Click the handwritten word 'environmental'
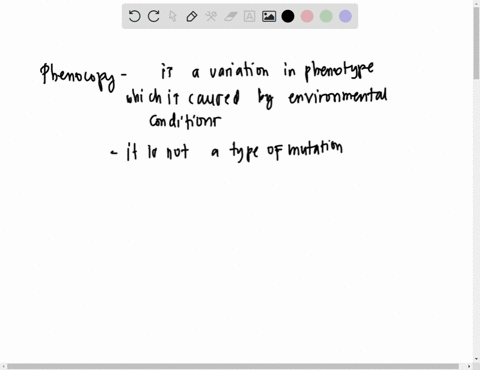The height and width of the screenshot is (370, 480). click(x=338, y=97)
